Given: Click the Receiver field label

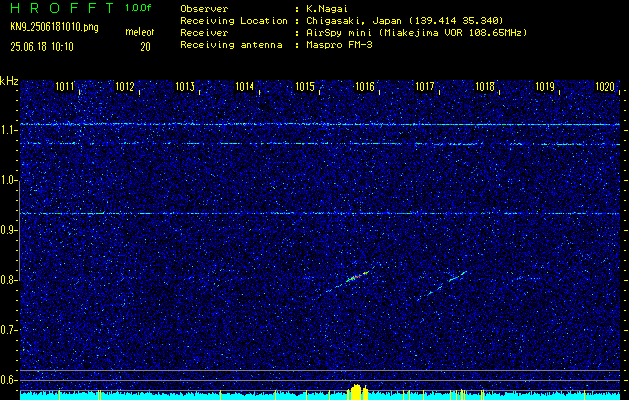Looking at the screenshot, I should click(x=204, y=33).
